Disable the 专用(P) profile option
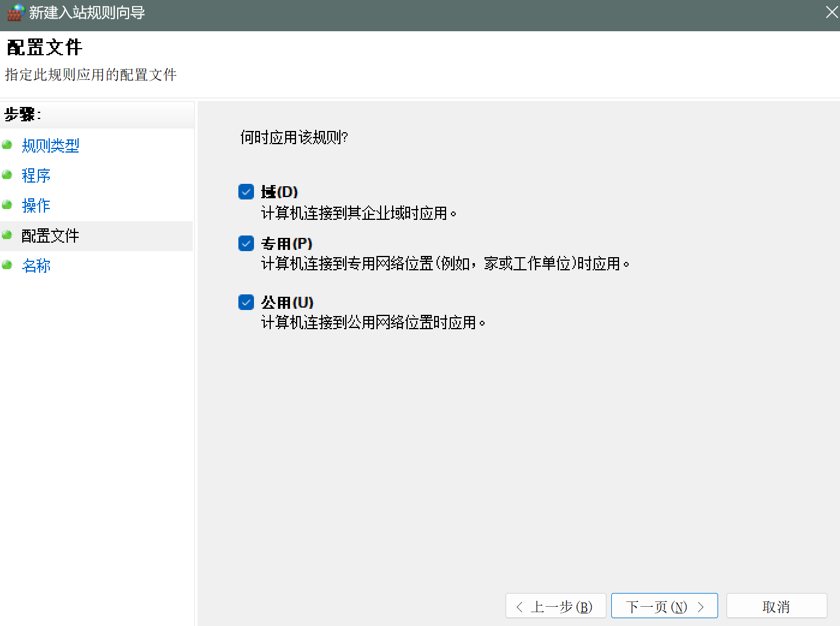The width and height of the screenshot is (840, 626). (246, 243)
